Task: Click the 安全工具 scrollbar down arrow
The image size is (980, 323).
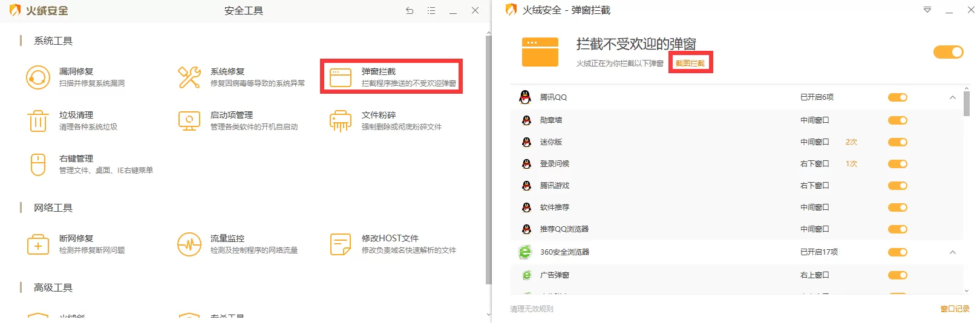Action: tap(489, 315)
